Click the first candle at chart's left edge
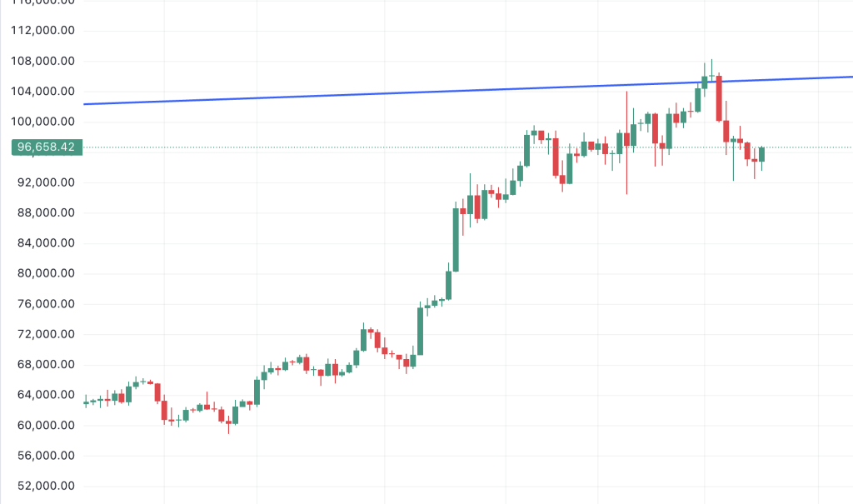853x504 pixels. tap(86, 402)
